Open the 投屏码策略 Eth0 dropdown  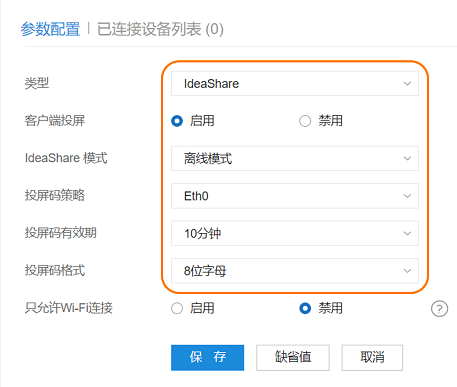295,196
